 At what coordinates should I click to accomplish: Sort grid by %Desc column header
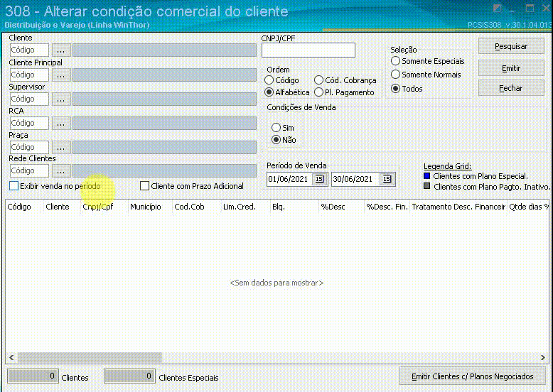point(341,207)
